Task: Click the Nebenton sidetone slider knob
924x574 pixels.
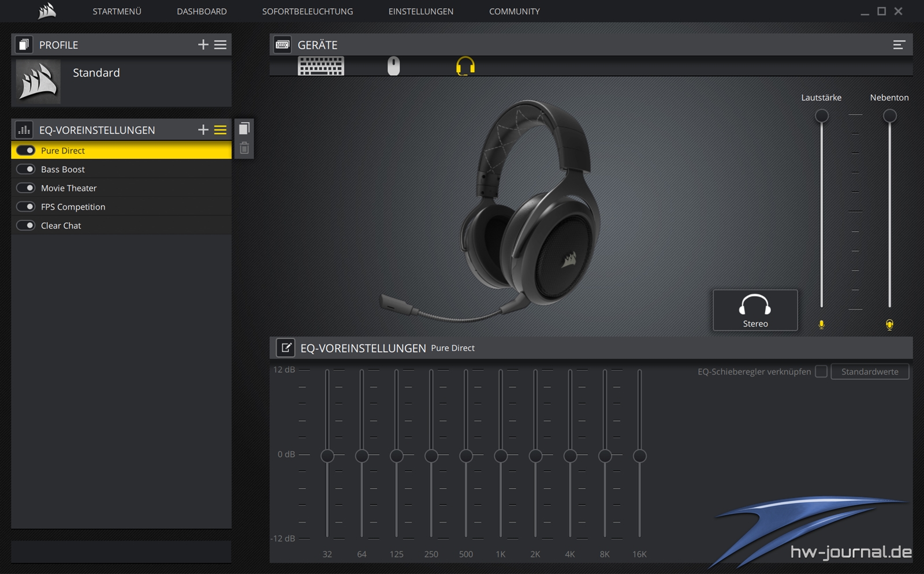Action: click(889, 116)
